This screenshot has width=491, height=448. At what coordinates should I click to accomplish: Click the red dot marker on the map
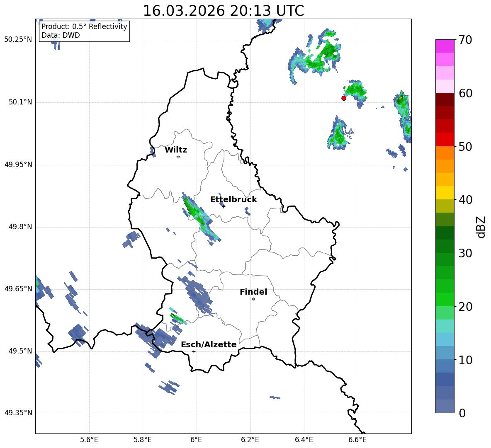(x=343, y=98)
